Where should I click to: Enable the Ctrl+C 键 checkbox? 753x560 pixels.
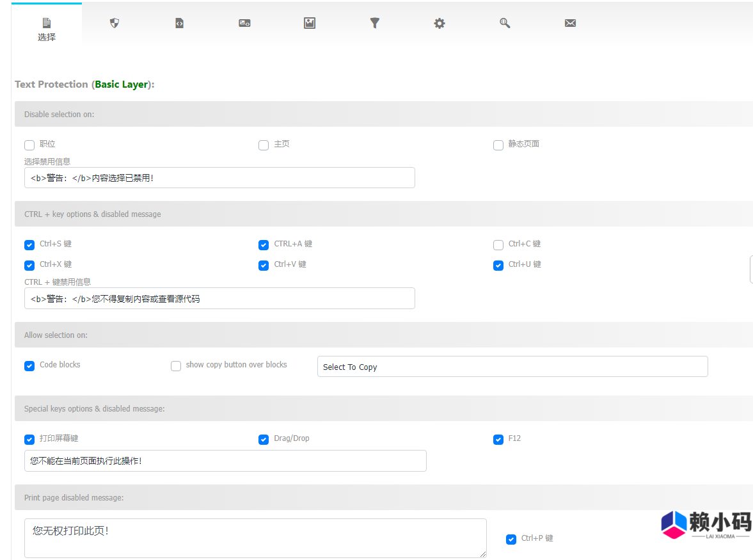coord(498,244)
